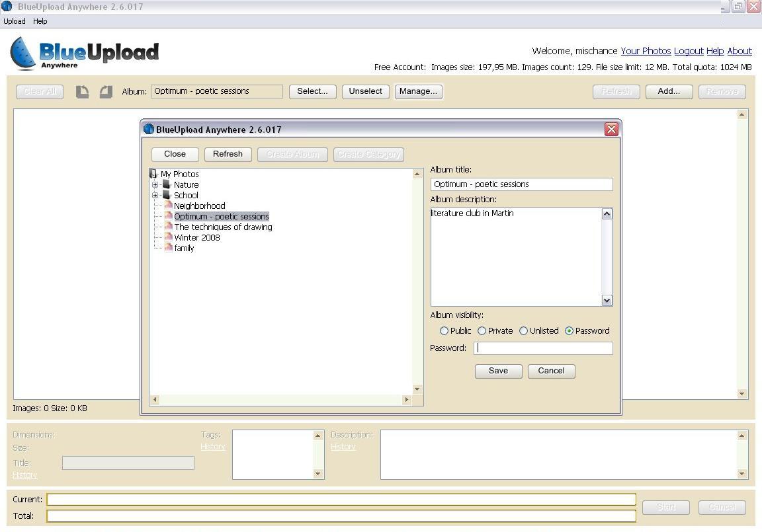Viewport: 762px width, 532px height.
Task: Click main image list scroll down arrow
Action: 741,394
